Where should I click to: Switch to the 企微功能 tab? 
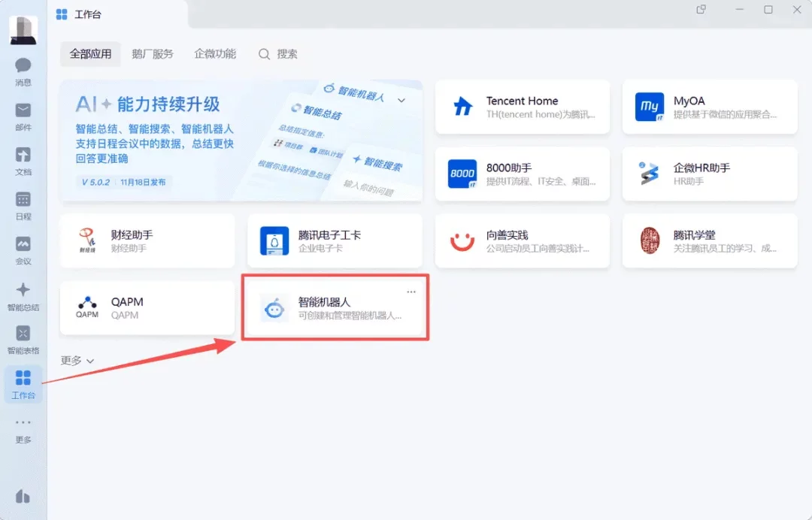[x=215, y=54]
